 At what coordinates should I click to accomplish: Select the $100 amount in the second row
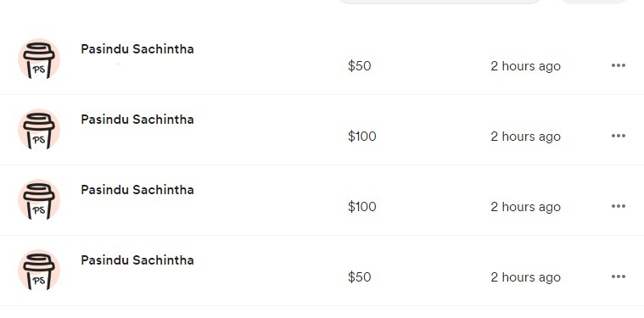(x=361, y=137)
